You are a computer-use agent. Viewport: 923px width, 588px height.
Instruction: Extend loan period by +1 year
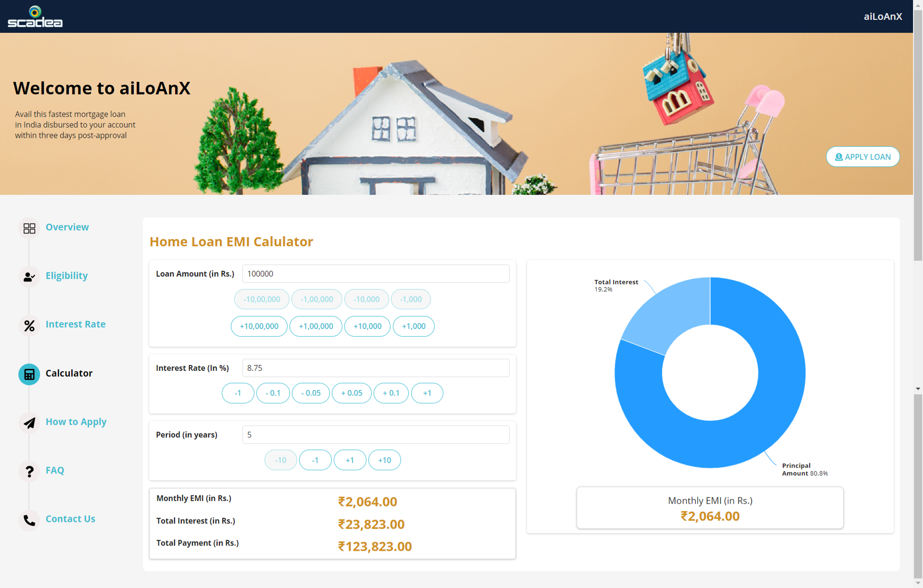[x=349, y=460]
